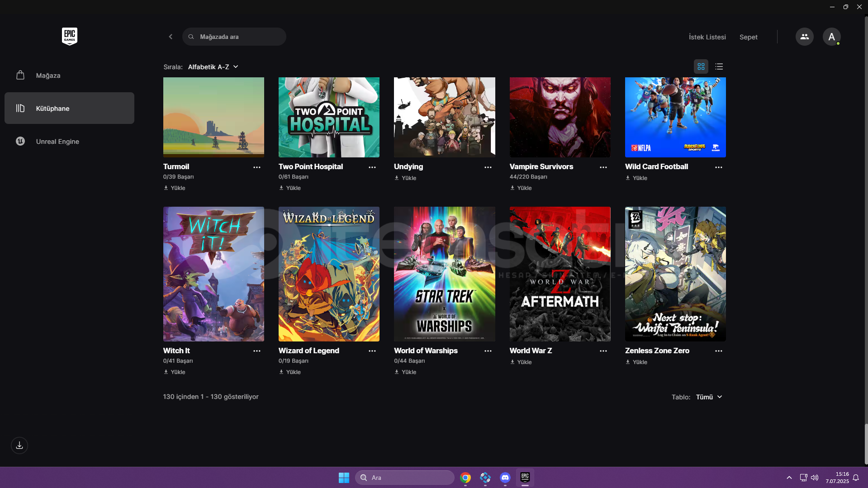The width and height of the screenshot is (868, 488).
Task: Open the Vampire Survivors cover art
Action: [x=560, y=117]
